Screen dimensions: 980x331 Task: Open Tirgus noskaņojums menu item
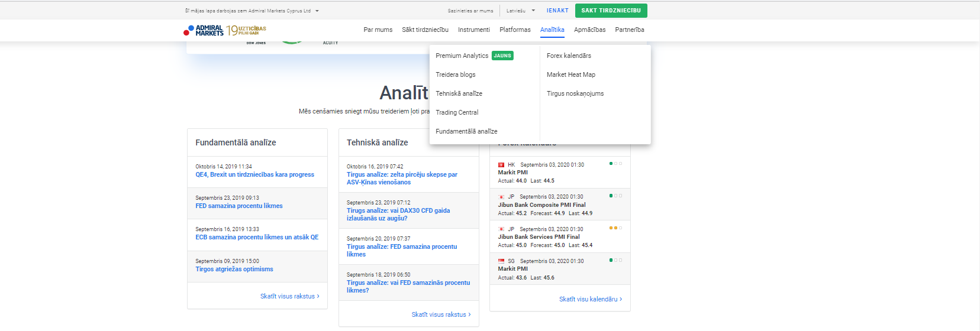(x=575, y=93)
